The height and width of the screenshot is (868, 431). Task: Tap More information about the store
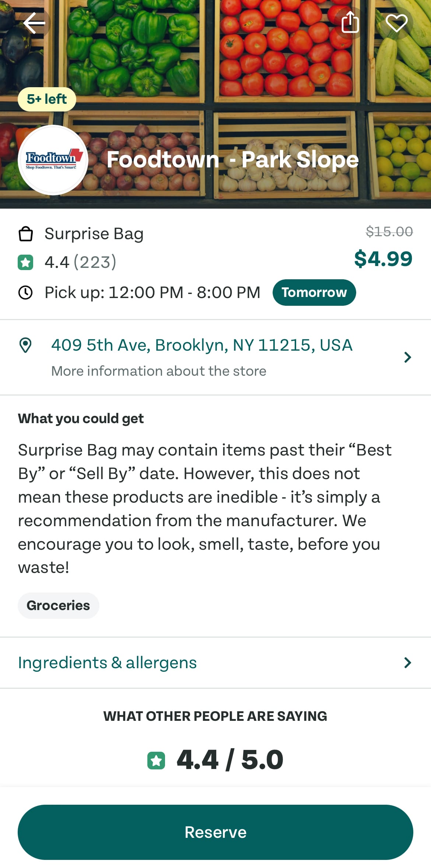point(159,371)
